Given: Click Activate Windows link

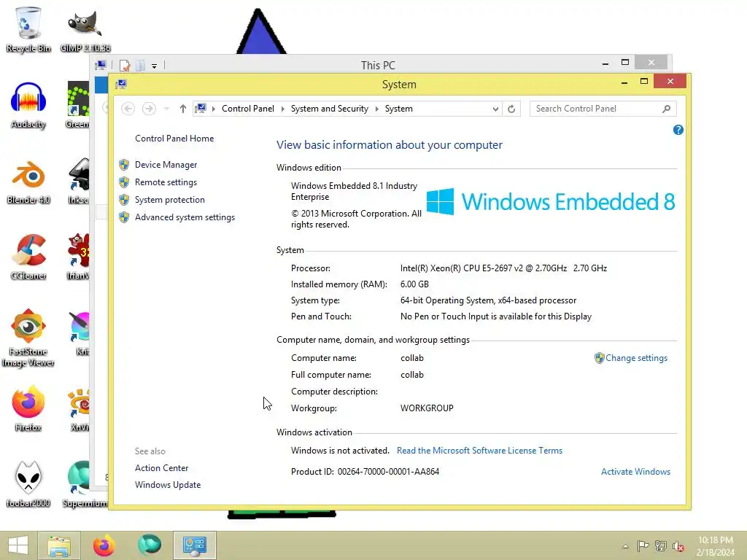Looking at the screenshot, I should (635, 472).
